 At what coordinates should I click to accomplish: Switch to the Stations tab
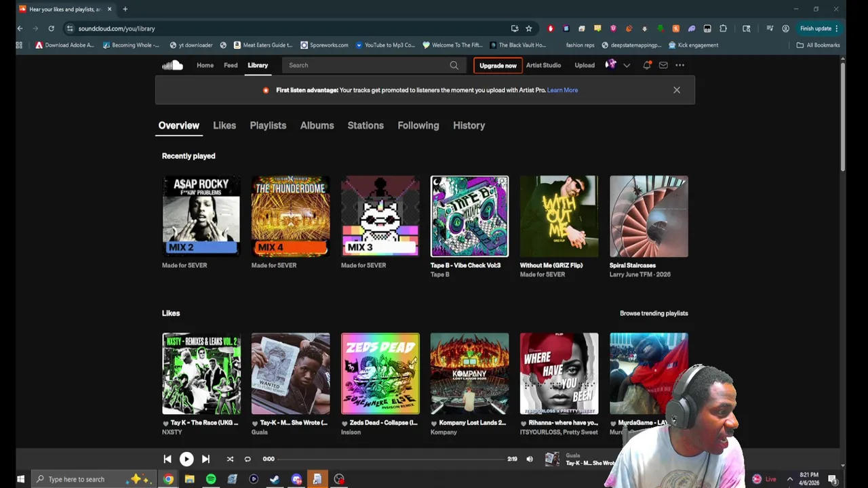tap(366, 125)
